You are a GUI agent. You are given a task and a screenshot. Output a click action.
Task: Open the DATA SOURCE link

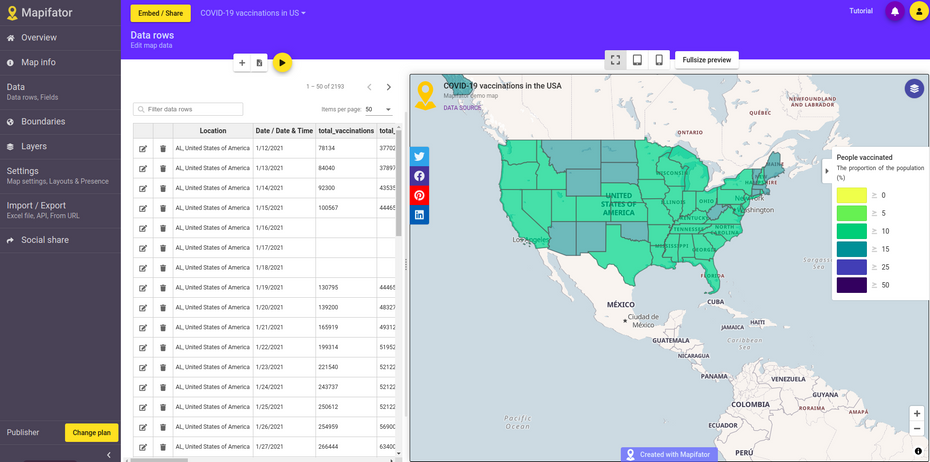pyautogui.click(x=463, y=108)
